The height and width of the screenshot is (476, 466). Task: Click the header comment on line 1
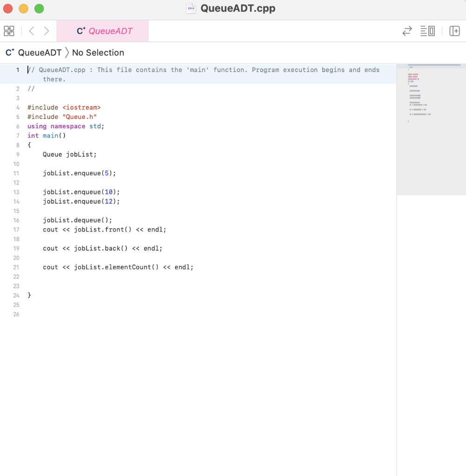pos(204,74)
